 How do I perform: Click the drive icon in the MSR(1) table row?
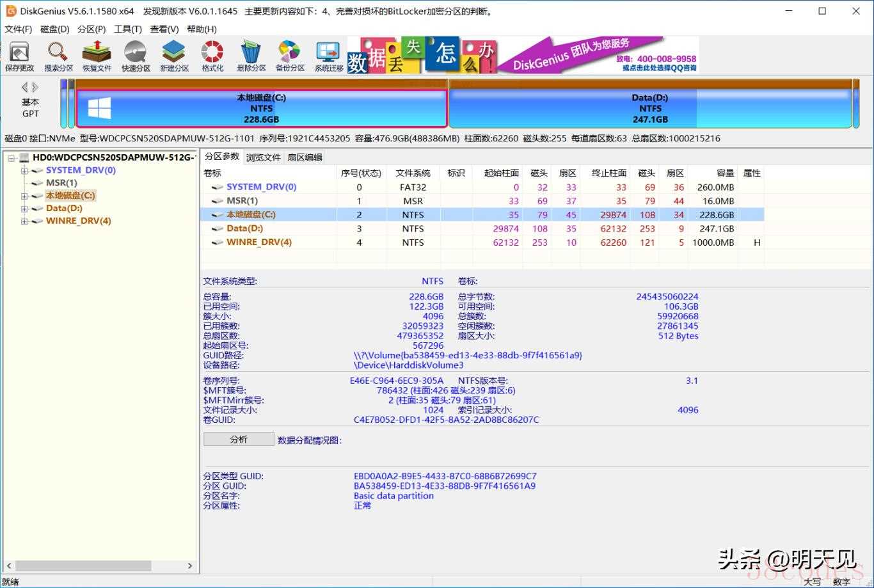pos(218,201)
